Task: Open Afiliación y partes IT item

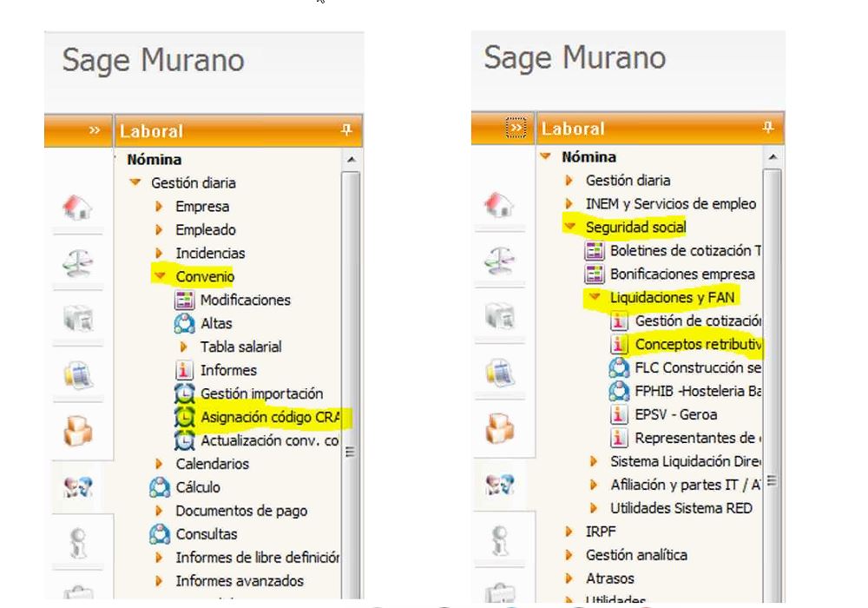Action: (686, 485)
